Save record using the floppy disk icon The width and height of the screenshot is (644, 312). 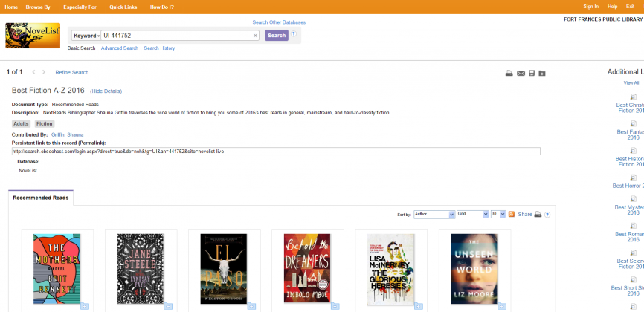point(532,73)
